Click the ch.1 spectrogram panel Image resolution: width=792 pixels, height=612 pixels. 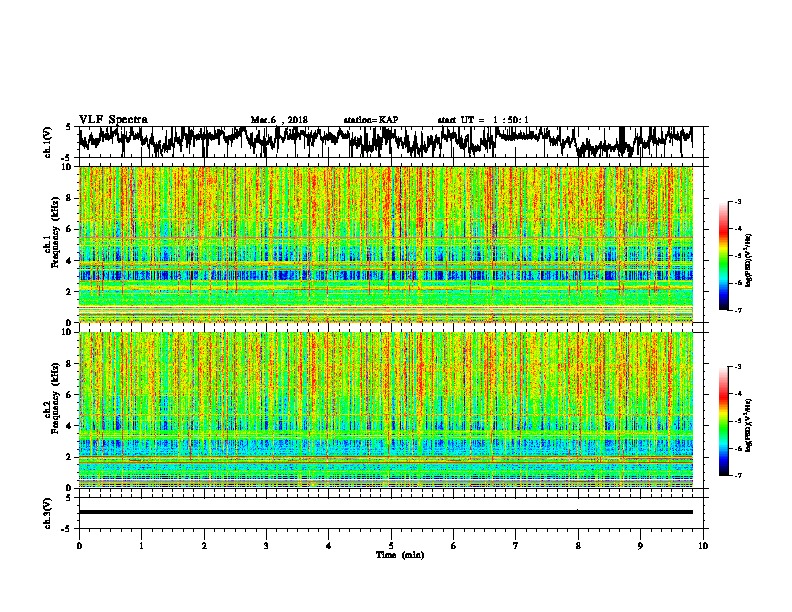pyautogui.click(x=386, y=244)
